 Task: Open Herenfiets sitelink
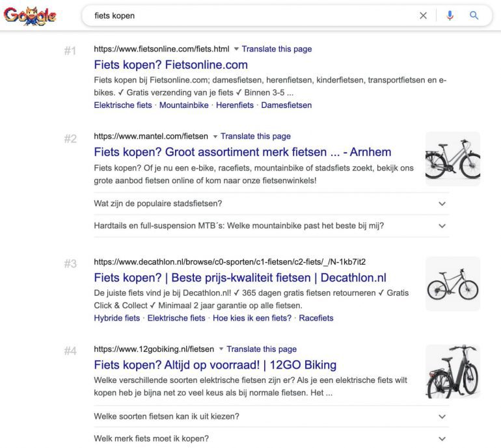[x=234, y=105]
